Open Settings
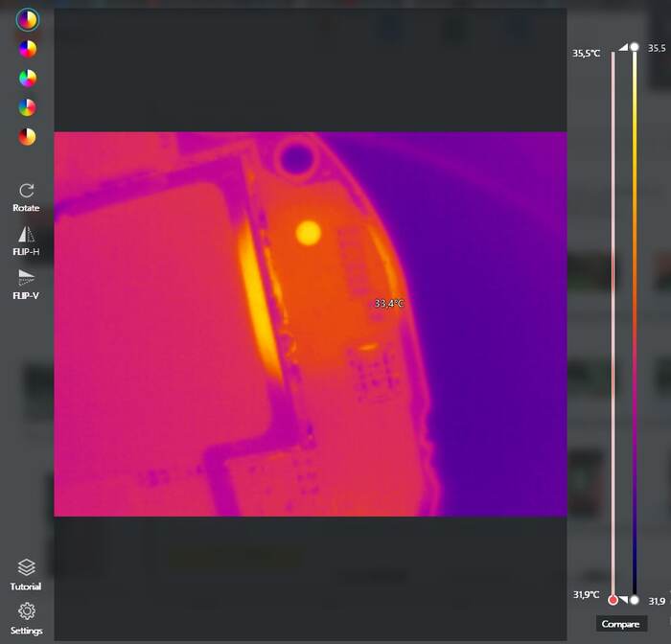This screenshot has height=644, width=671. [x=27, y=616]
